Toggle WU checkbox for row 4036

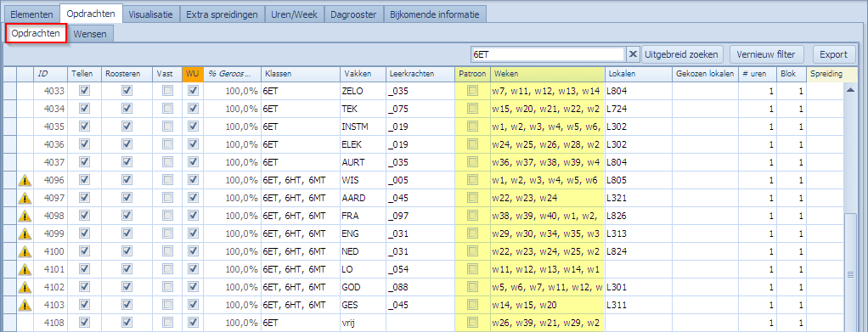(193, 143)
